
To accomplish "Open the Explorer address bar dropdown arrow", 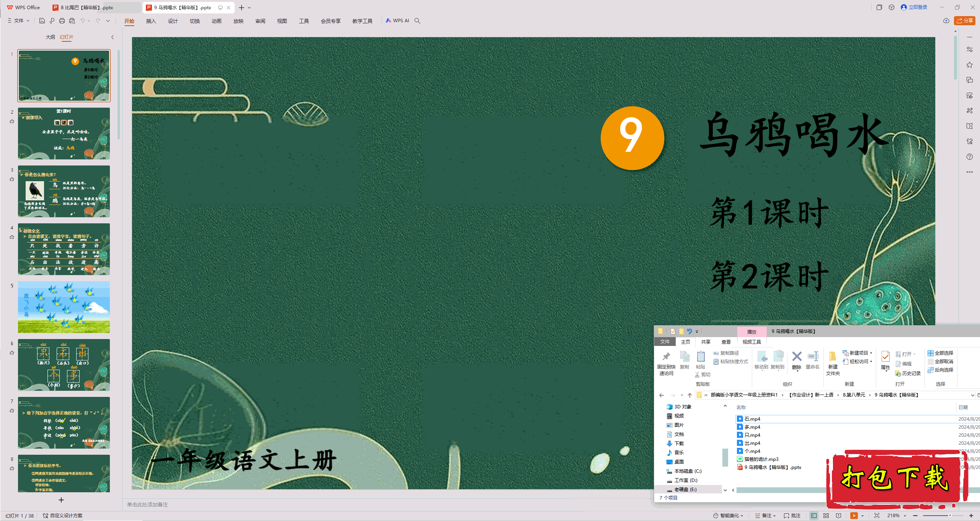I will point(972,395).
